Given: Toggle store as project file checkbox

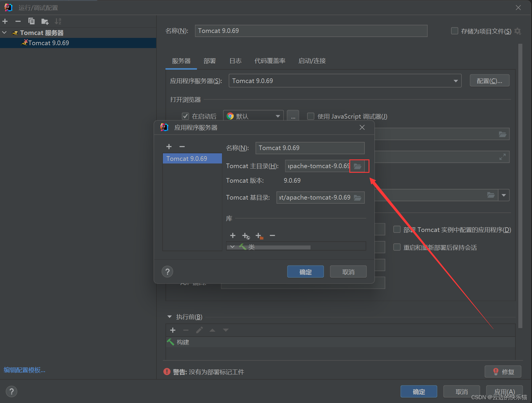Looking at the screenshot, I should 455,31.
